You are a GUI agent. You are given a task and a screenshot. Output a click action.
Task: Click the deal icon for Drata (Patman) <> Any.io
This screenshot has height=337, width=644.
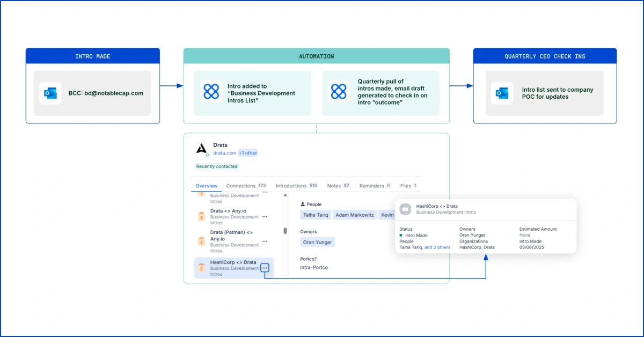pos(201,241)
